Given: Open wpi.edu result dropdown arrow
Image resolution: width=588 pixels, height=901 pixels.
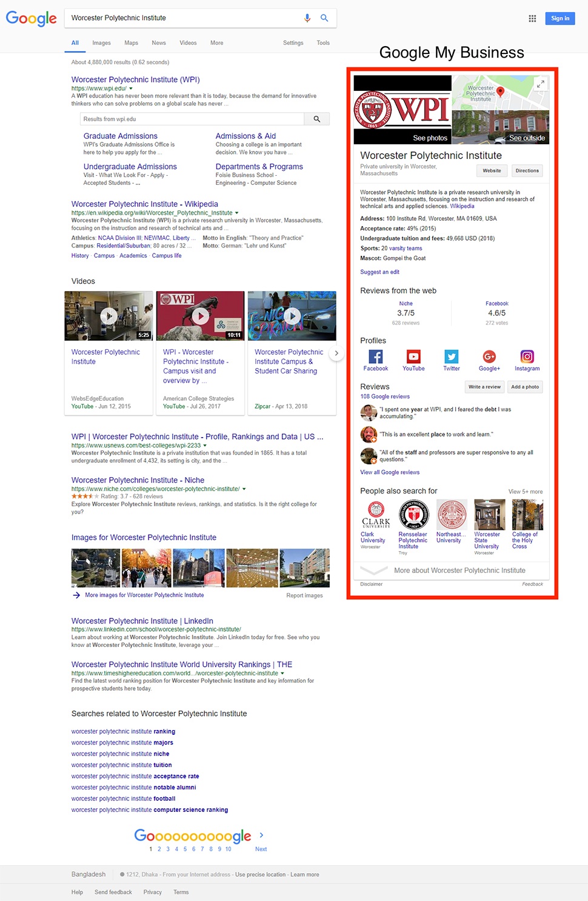Looking at the screenshot, I should pos(131,89).
